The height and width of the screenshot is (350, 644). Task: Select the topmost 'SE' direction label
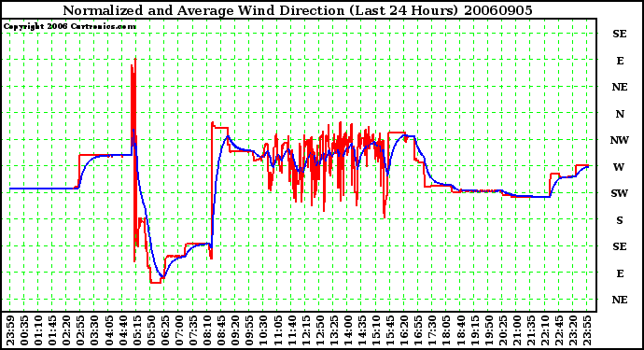620,34
